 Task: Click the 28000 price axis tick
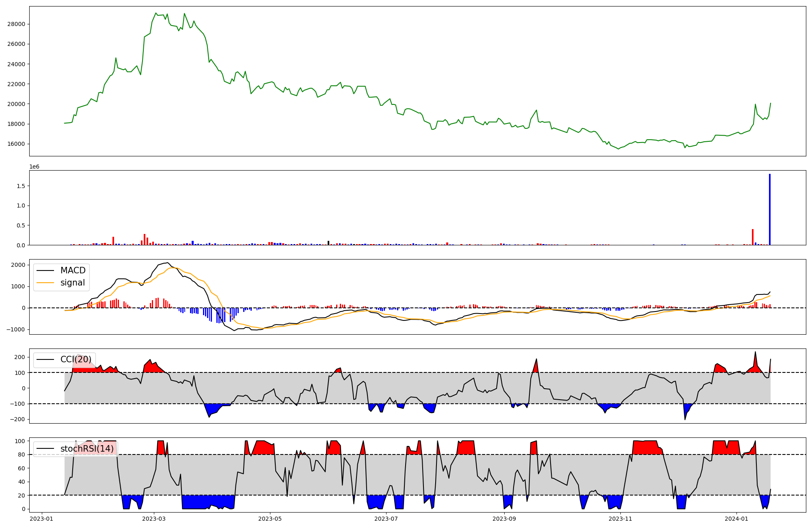[16, 24]
